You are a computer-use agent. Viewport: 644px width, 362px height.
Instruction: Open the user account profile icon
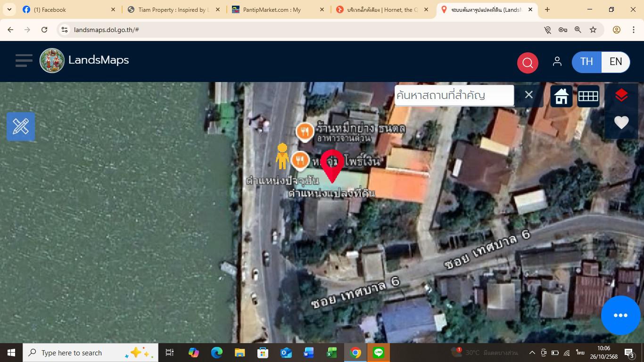click(557, 62)
